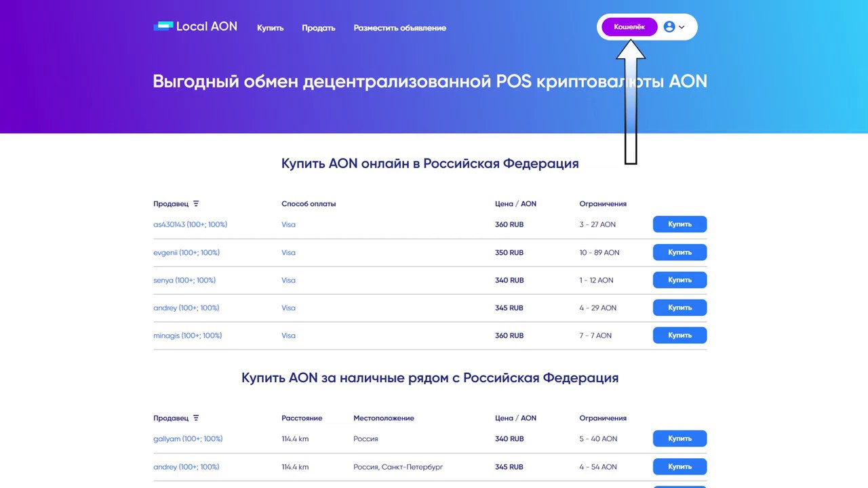The height and width of the screenshot is (488, 868).
Task: Expand the account dropdown chevron
Action: coord(682,27)
